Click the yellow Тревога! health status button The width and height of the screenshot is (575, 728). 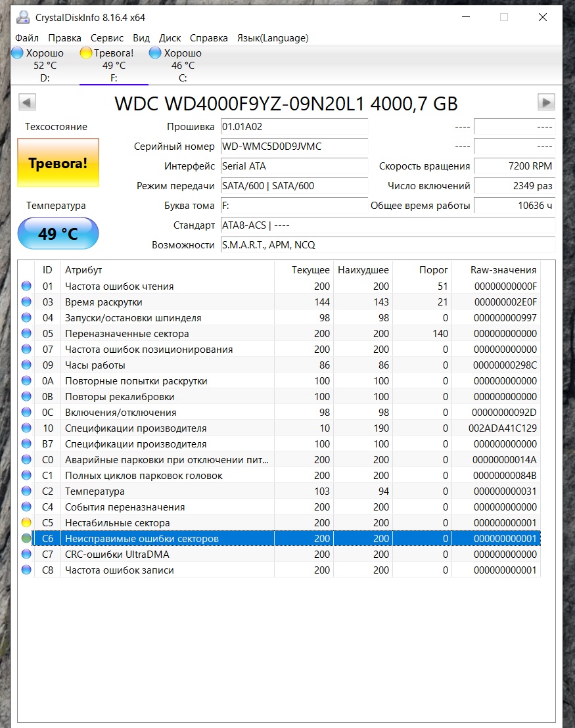pos(58,163)
